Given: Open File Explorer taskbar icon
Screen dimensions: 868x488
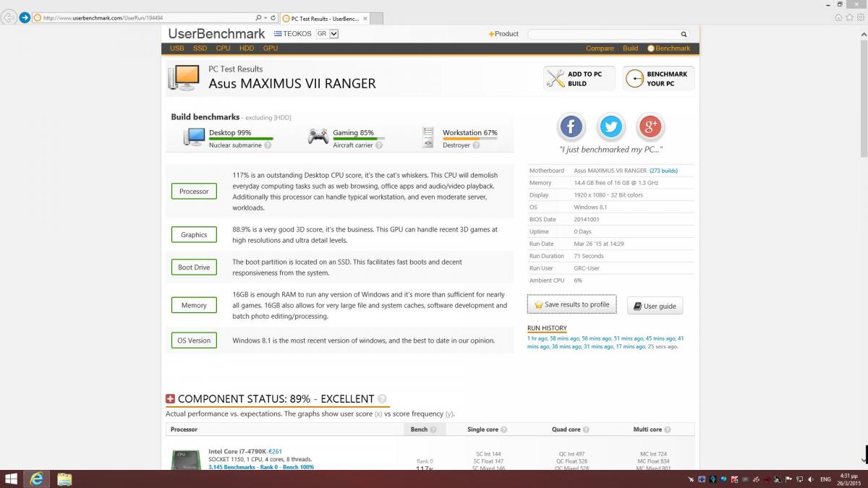Looking at the screenshot, I should click(x=64, y=479).
